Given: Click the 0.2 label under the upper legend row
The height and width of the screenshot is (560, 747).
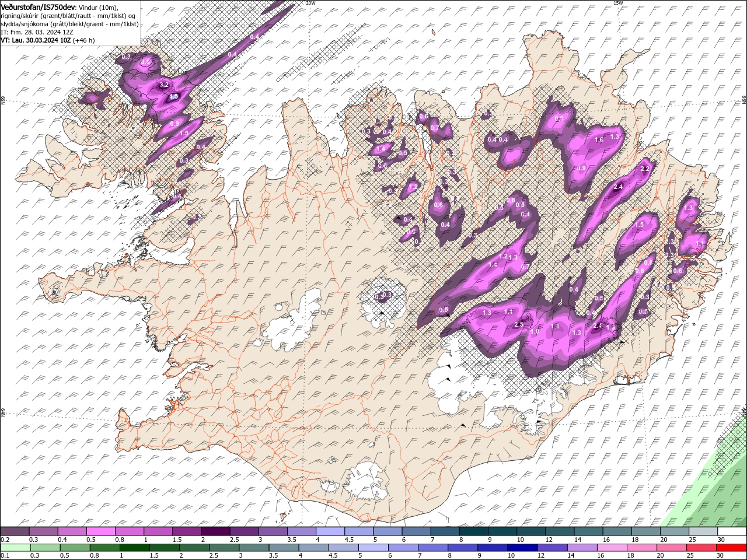Looking at the screenshot, I should pos(5,540).
